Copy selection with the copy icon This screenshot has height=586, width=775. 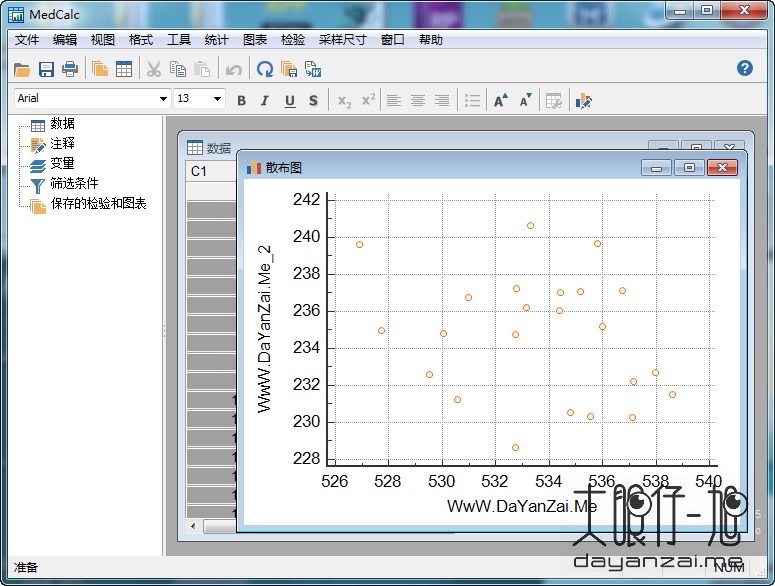178,69
